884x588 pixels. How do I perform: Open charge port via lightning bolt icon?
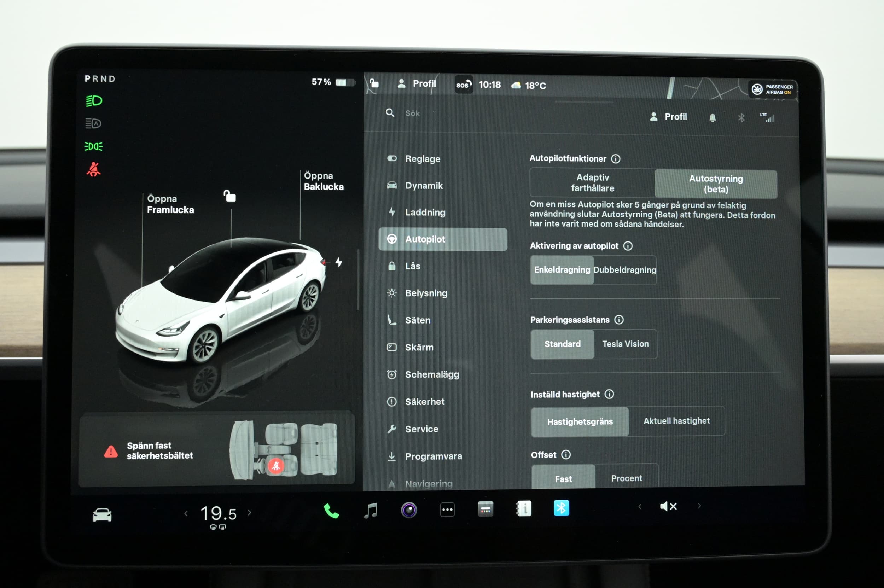[x=339, y=262]
